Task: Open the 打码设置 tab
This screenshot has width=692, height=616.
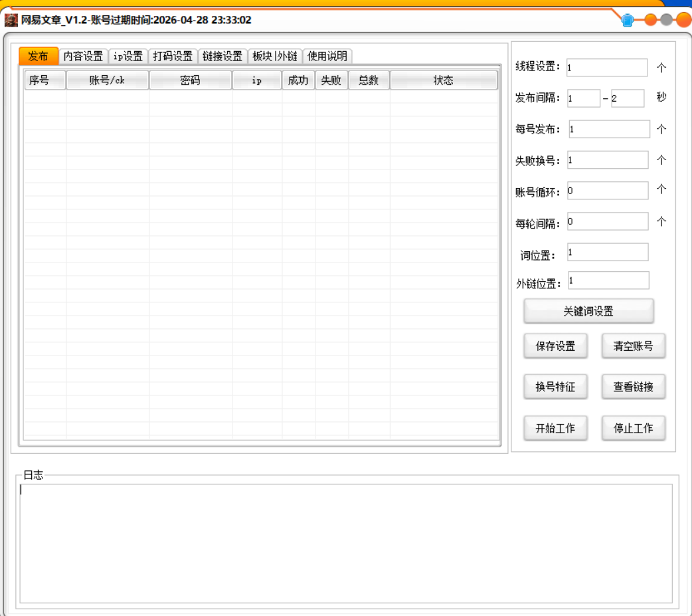Action: click(173, 56)
